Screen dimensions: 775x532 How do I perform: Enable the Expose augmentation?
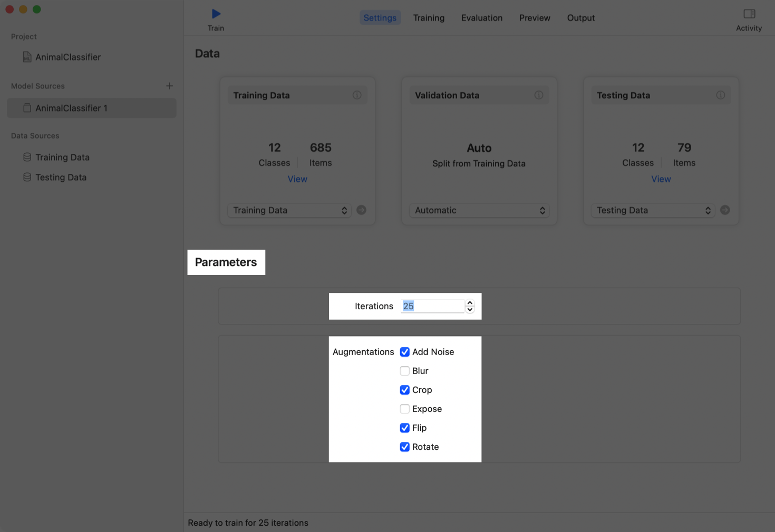coord(405,409)
